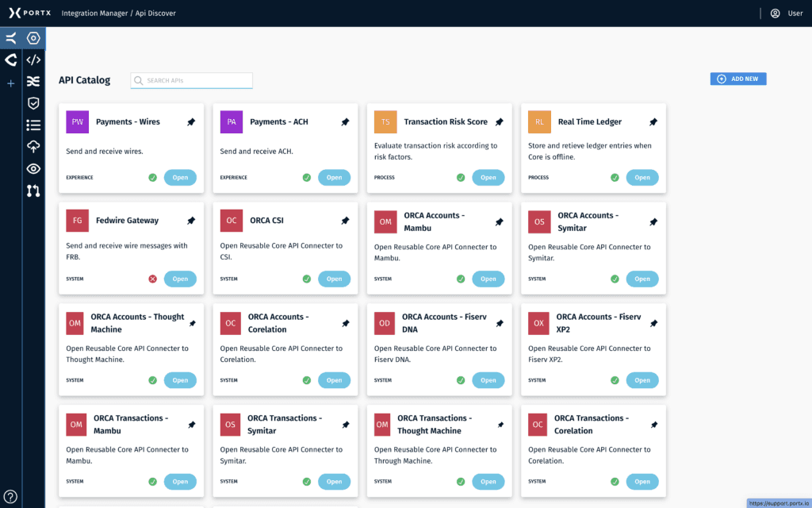Open the eye monitoring sidebar icon
The width and height of the screenshot is (812, 508).
click(33, 169)
